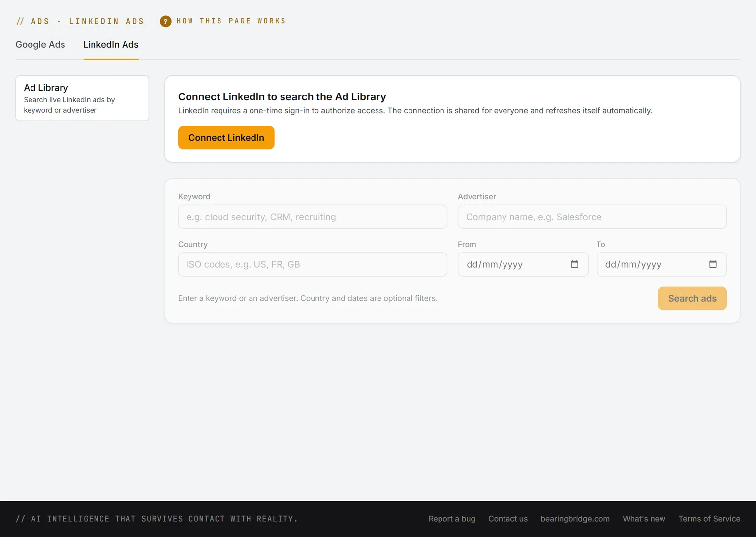Screen dimensions: 756x537
Task: Click the '// ADS · LINKEDIN ADS' breadcrumb text
Action: pos(80,21)
